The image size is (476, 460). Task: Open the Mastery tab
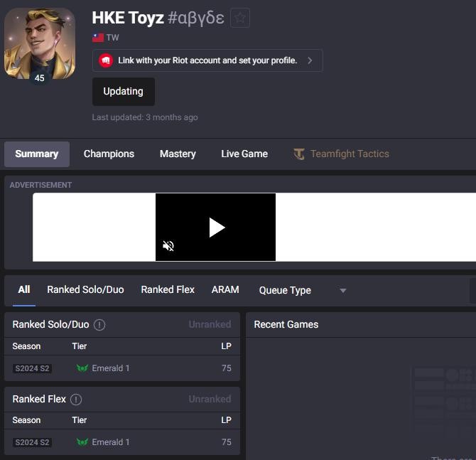click(x=178, y=154)
